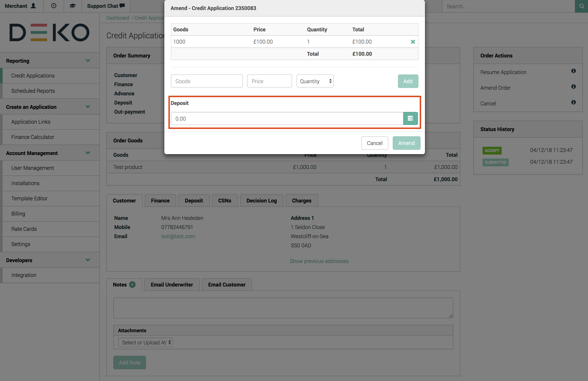Switch to the Decision Log tab
588x381 pixels.
[x=261, y=201]
